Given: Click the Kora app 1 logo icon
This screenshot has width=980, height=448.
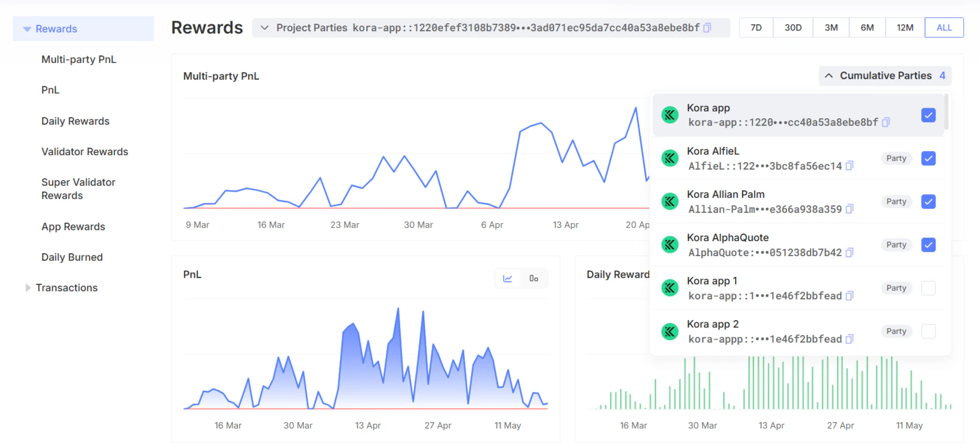Looking at the screenshot, I should (670, 288).
